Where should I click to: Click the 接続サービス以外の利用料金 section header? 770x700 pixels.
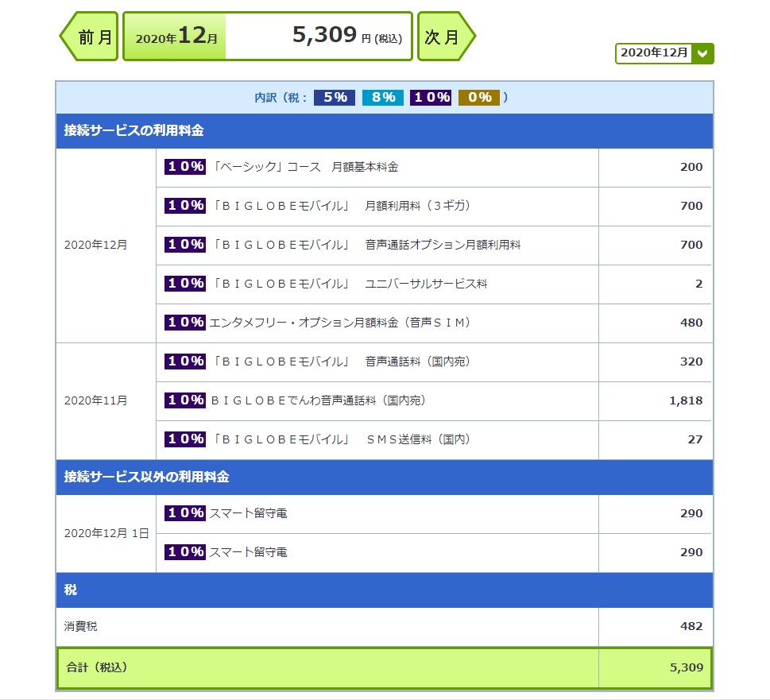[x=385, y=478]
